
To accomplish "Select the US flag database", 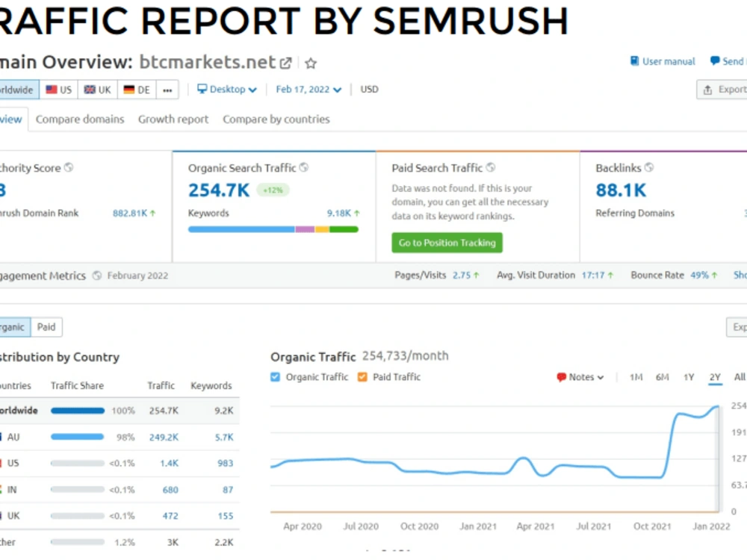I will [x=59, y=90].
